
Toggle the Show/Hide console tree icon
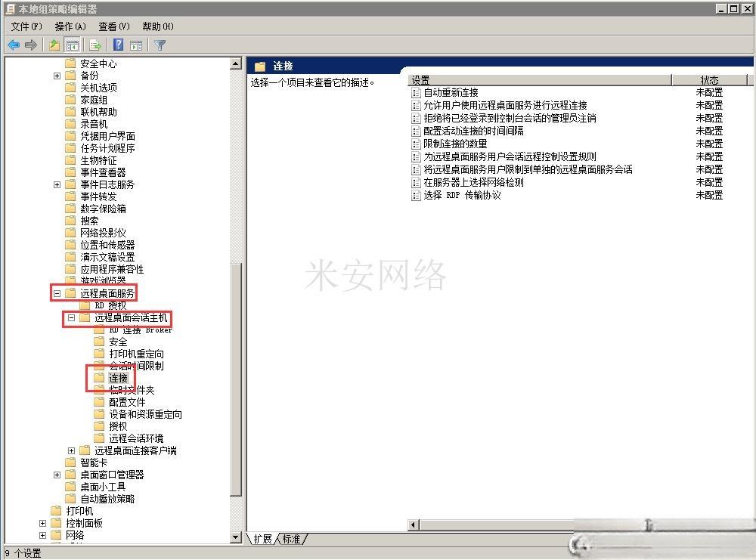(72, 45)
